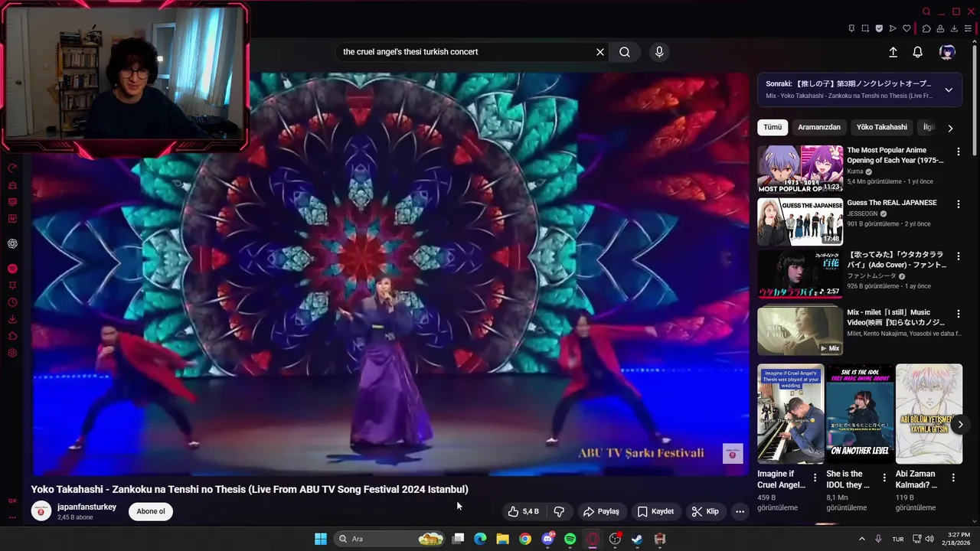Open the Opera profile person icon
This screenshot has height=551, width=980.
940,28
